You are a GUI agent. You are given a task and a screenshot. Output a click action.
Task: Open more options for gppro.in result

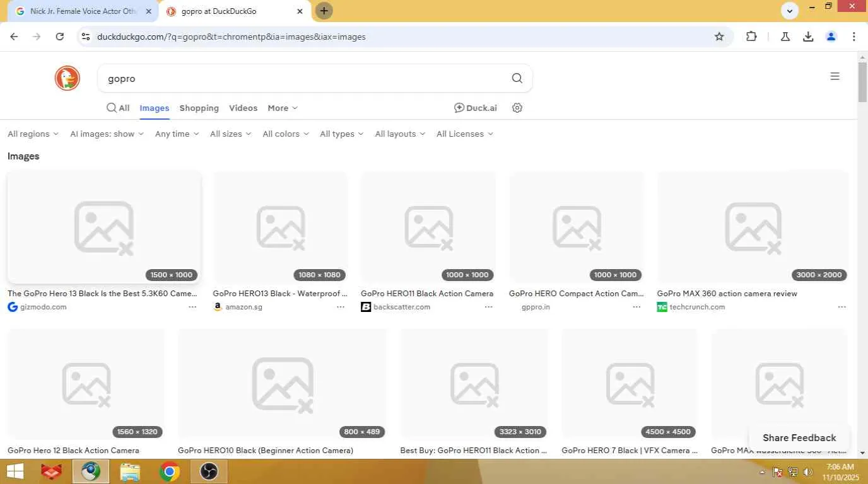click(636, 307)
